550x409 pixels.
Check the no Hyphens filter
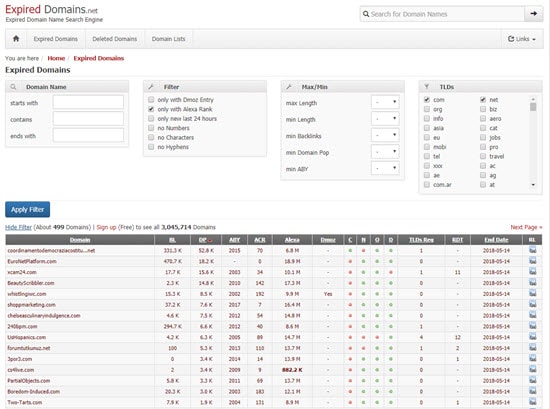pos(151,147)
